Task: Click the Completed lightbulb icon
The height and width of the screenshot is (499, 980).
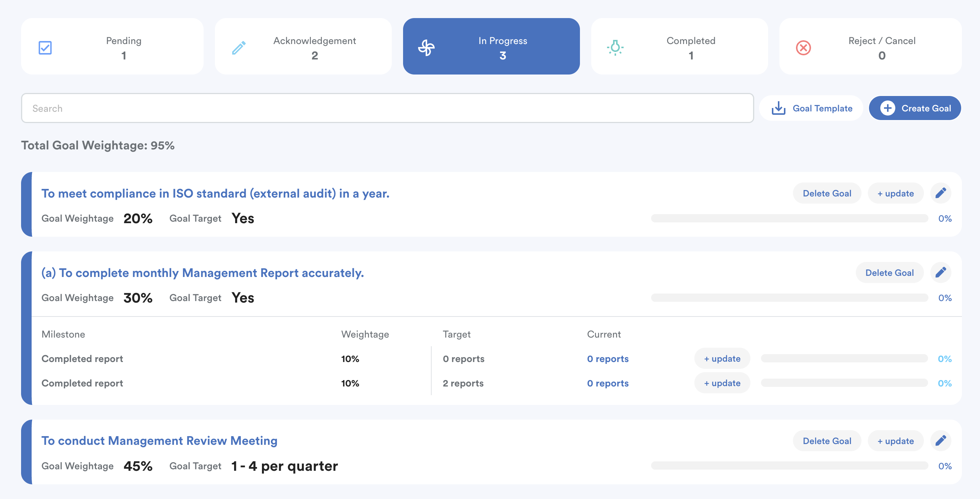Action: (x=615, y=47)
